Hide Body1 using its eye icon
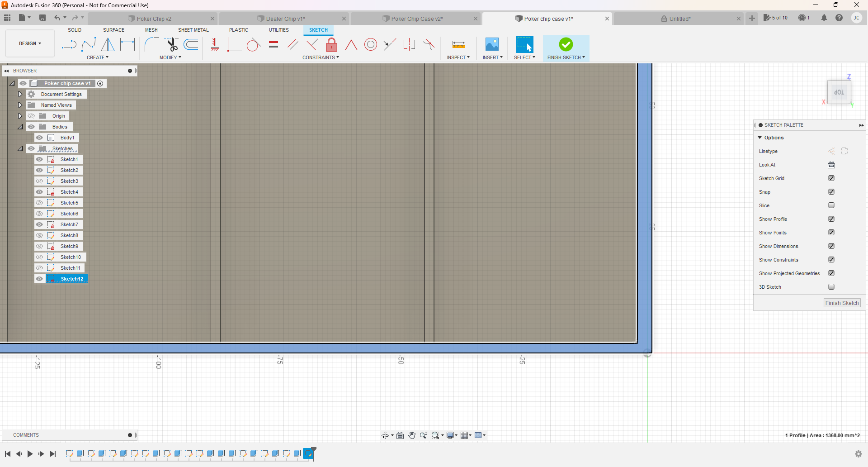This screenshot has width=868, height=467. [40, 138]
